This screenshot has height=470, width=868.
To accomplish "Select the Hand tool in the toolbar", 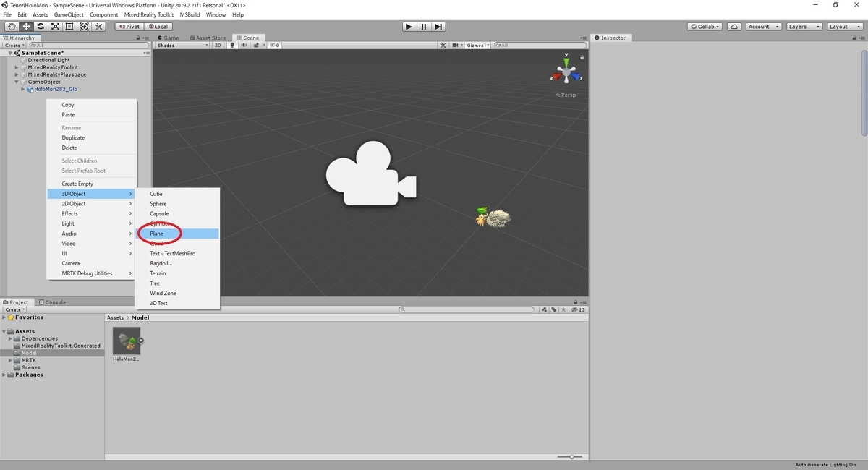I will (12, 27).
